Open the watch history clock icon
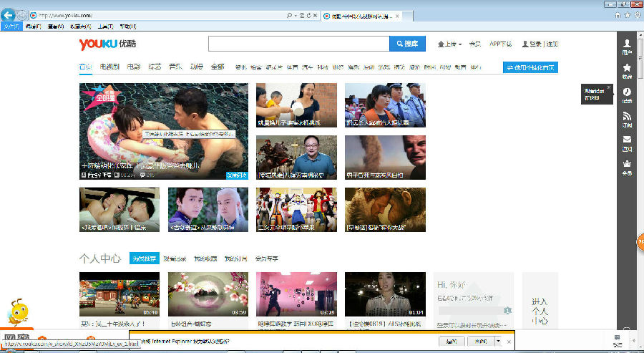The height and width of the screenshot is (353, 644). (x=628, y=95)
